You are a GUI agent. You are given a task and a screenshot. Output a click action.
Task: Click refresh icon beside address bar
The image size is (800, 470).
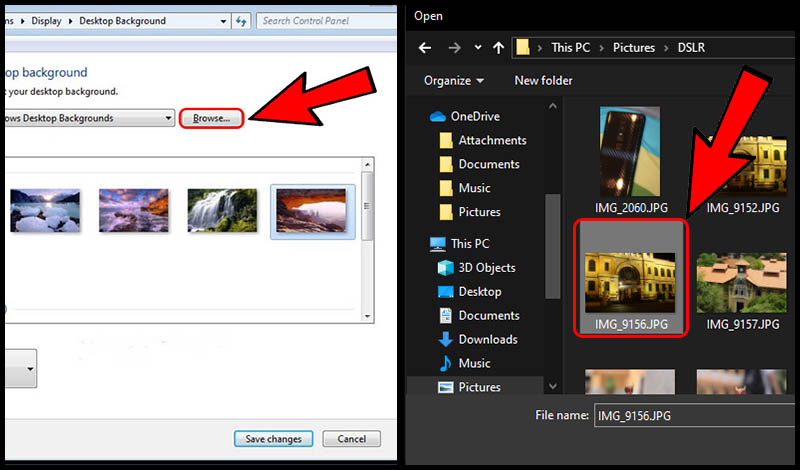coord(241,21)
